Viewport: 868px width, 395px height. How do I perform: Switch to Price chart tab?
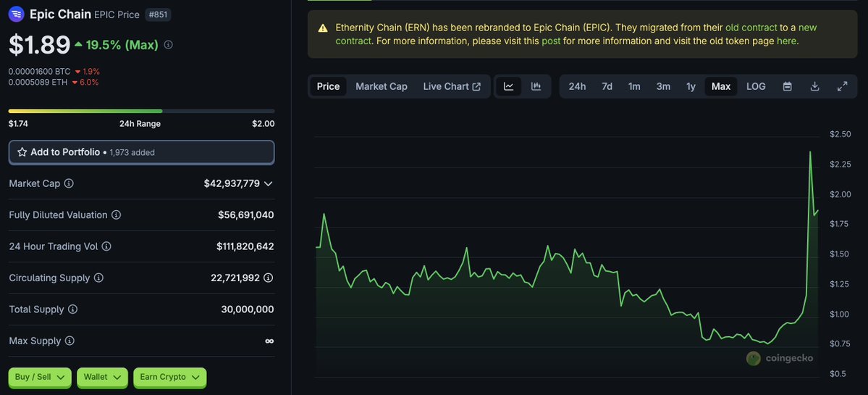coord(328,86)
